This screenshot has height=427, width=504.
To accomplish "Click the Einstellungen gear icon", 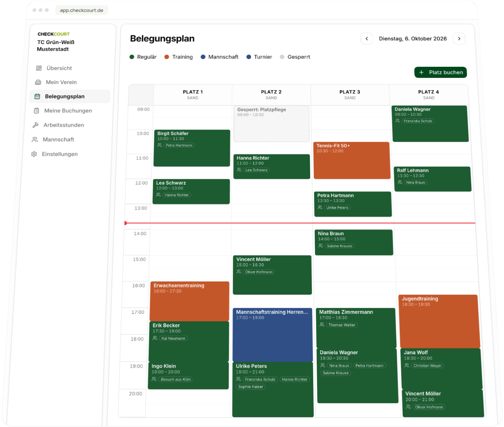I will click(34, 154).
